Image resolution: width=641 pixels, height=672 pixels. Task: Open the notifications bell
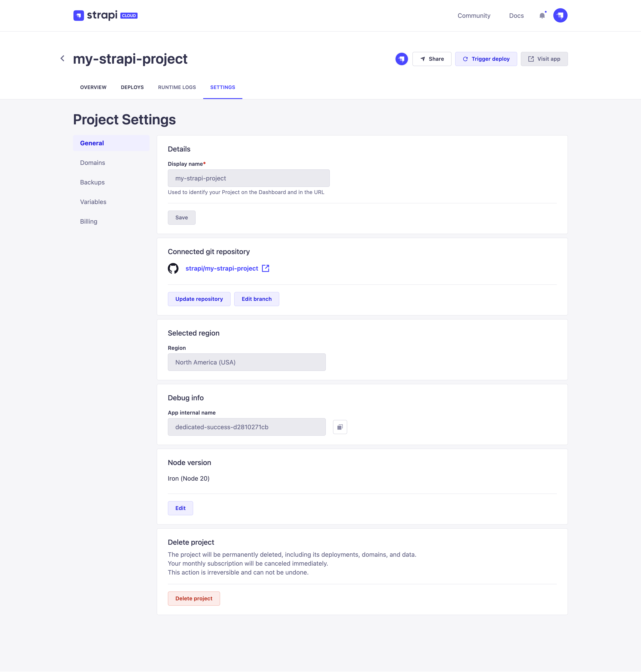[542, 15]
